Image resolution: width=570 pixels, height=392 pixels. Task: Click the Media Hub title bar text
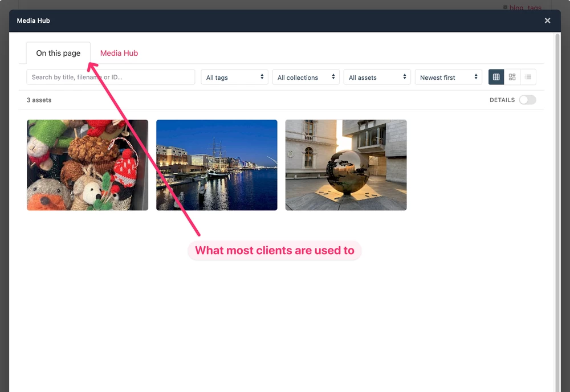[34, 21]
